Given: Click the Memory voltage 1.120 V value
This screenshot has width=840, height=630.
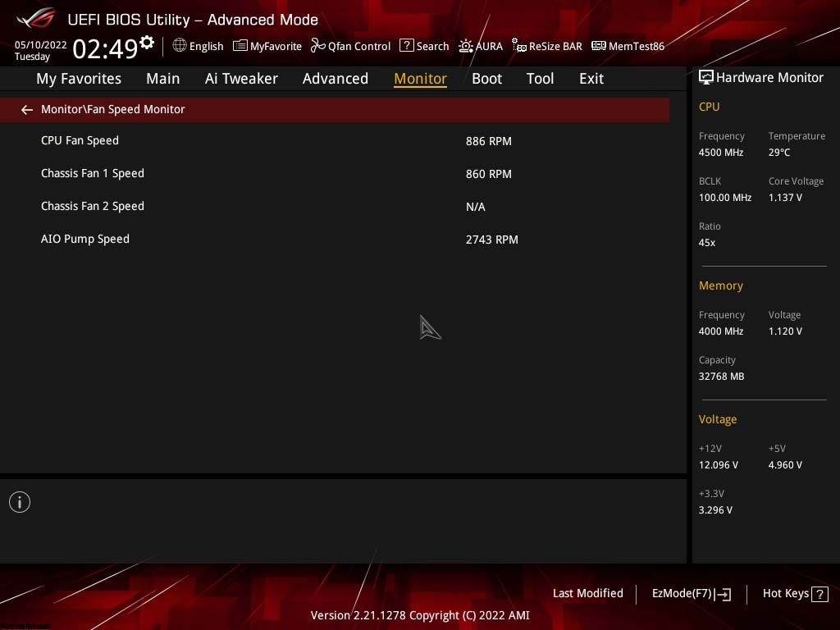Looking at the screenshot, I should [x=785, y=331].
